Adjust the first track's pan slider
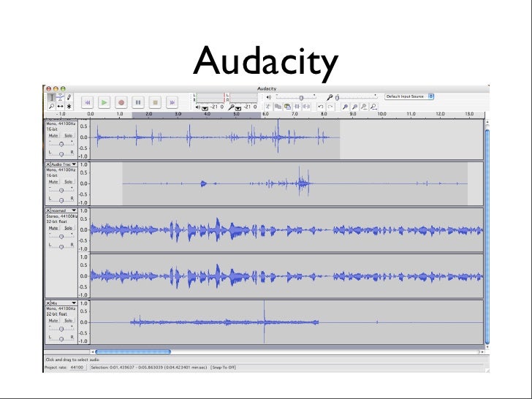Screen dimensions: 532x399 pyautogui.click(x=61, y=153)
